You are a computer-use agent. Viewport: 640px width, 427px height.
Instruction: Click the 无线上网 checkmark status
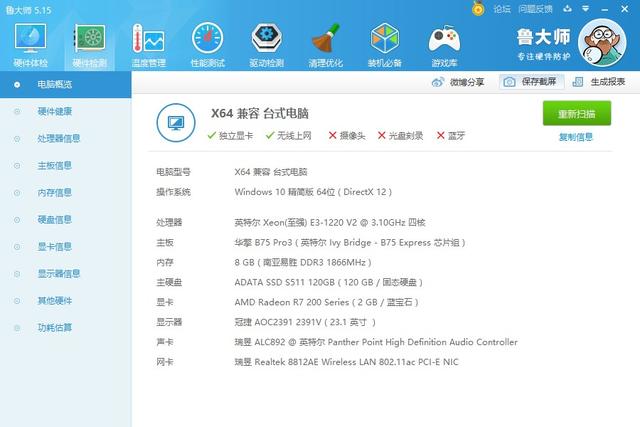click(289, 136)
